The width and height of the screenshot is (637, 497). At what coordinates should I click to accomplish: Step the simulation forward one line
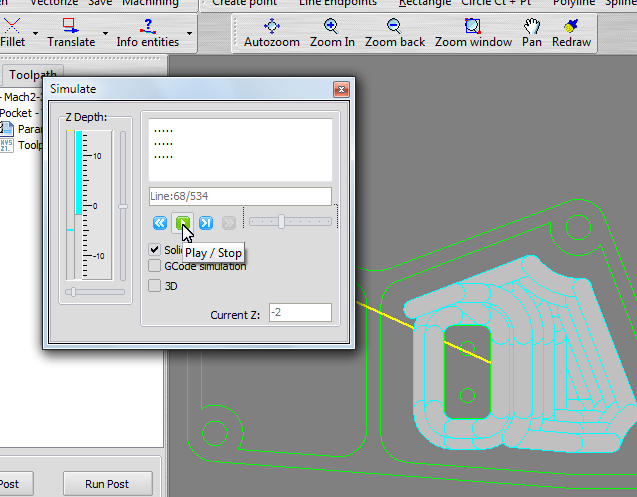[206, 223]
